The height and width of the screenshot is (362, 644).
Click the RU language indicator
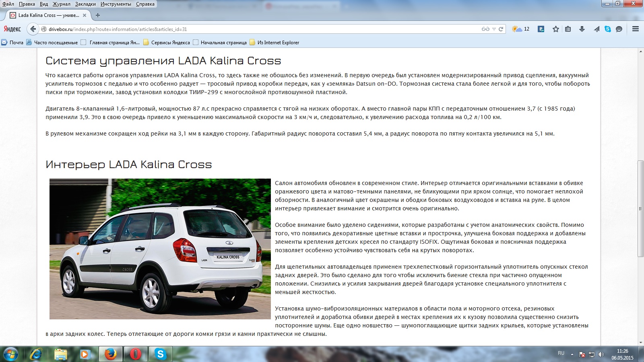(561, 353)
